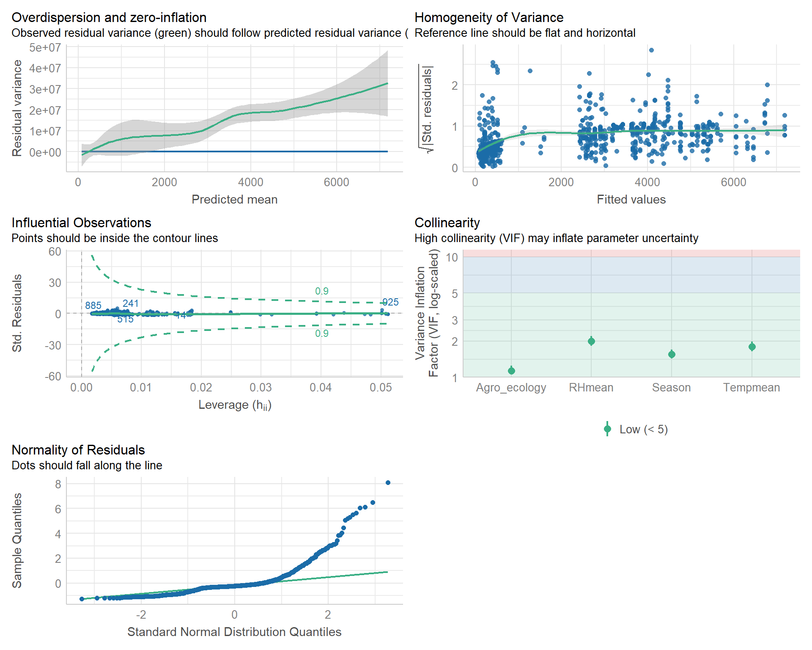Click the Overdispersion and zero-inflation title

[x=109, y=17]
